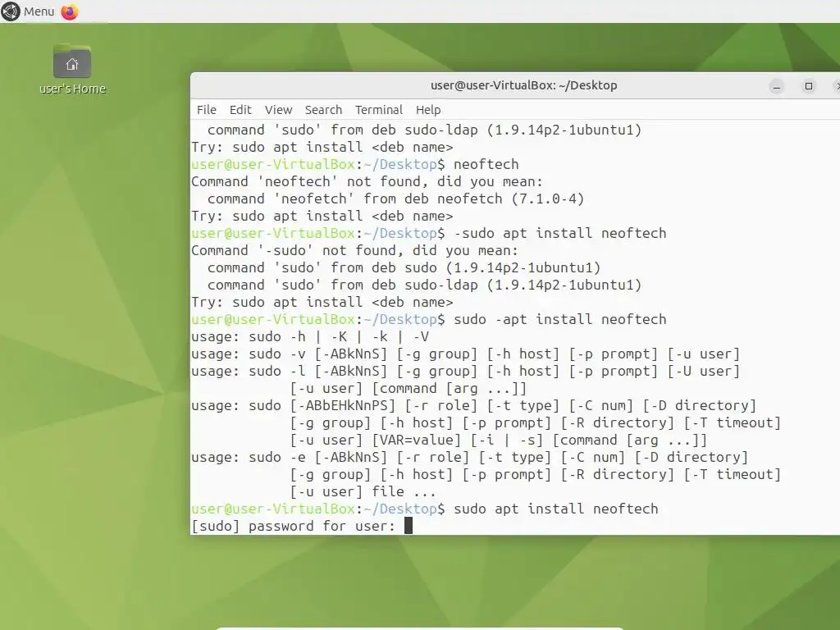Click the '[-u user] file ...' line
Screen dimensions: 840x630
363,492
